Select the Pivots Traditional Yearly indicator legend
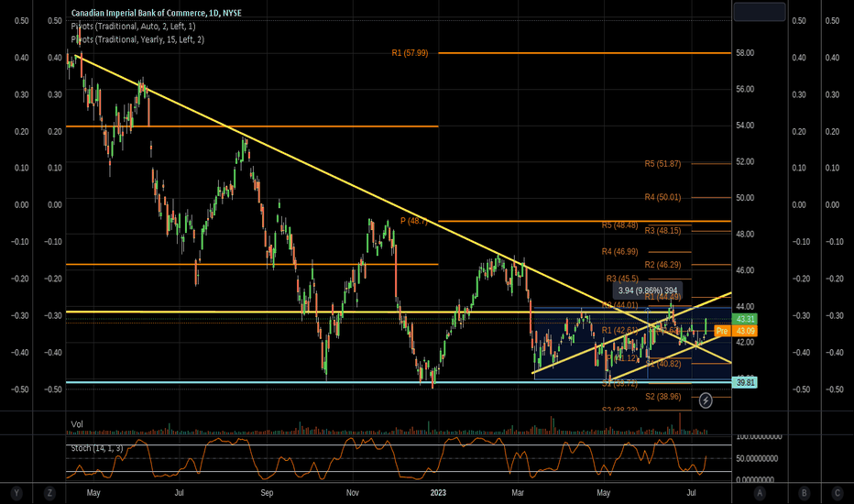The height and width of the screenshot is (504, 854). [x=137, y=39]
